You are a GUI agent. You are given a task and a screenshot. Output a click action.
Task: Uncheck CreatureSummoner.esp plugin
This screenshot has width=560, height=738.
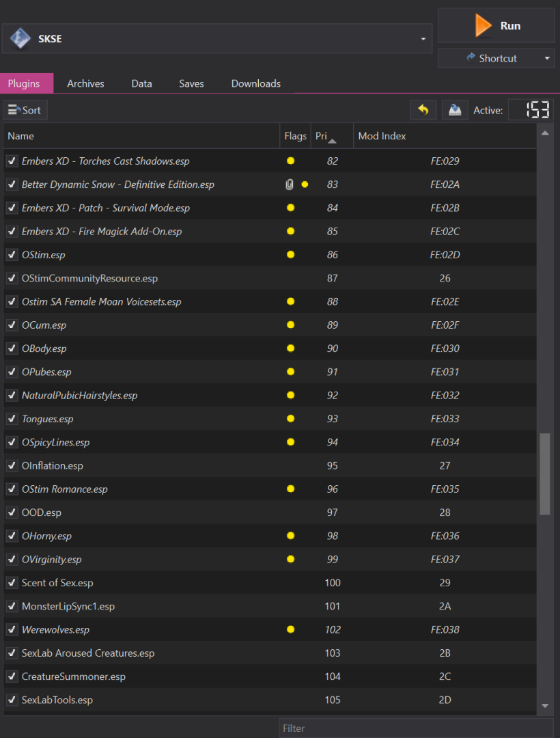coord(12,676)
